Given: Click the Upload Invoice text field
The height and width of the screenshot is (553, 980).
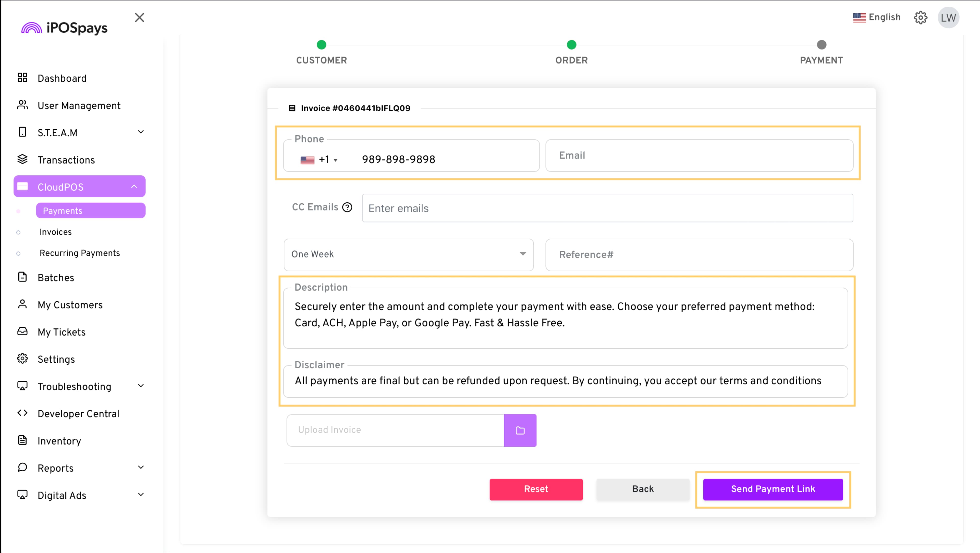Looking at the screenshot, I should pos(395,430).
